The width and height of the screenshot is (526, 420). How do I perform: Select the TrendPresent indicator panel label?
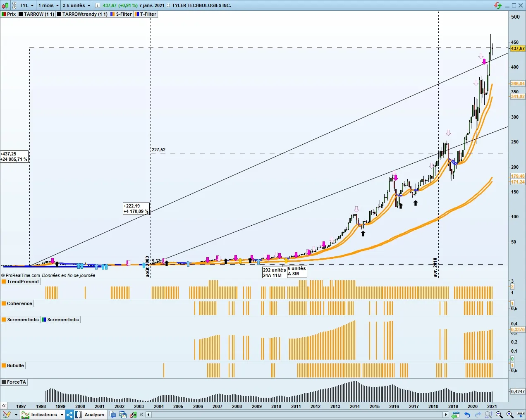click(x=23, y=282)
